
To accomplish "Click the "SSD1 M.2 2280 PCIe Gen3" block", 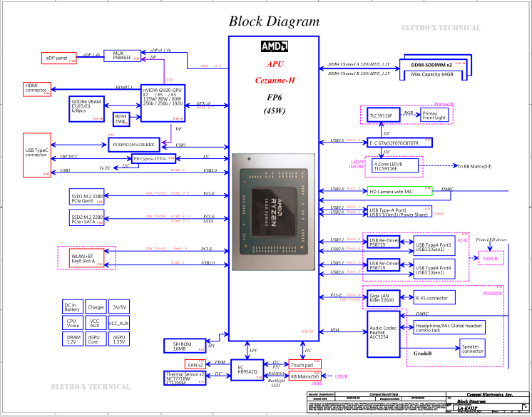I will coord(86,197).
